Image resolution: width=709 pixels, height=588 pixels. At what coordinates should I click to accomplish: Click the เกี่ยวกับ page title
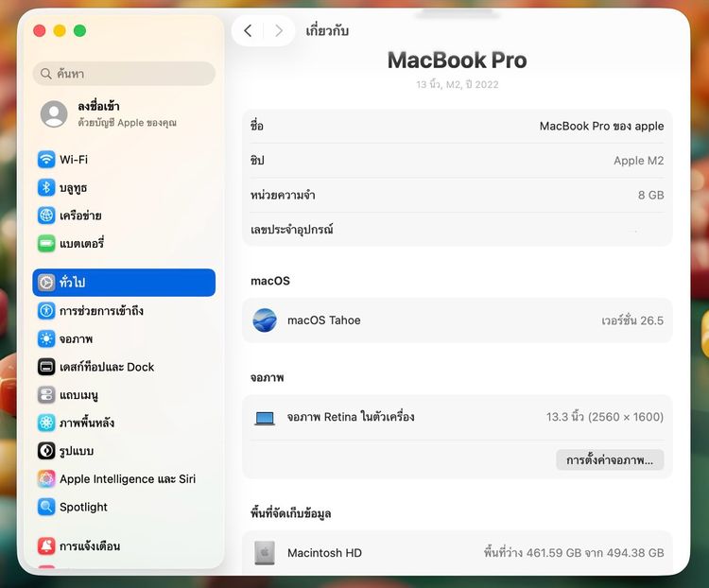[327, 31]
